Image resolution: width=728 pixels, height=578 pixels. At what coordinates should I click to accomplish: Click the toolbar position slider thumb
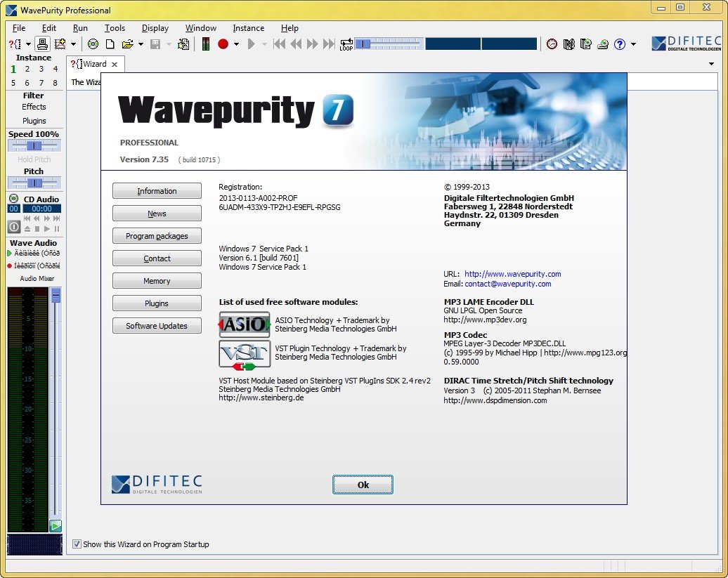tap(363, 44)
